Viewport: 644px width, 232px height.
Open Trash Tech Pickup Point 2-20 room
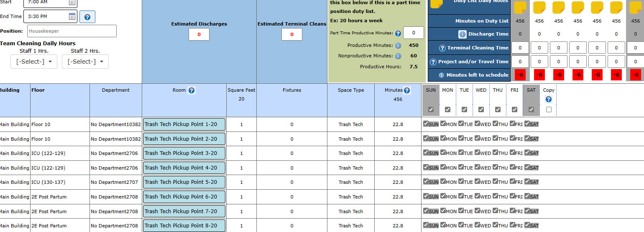[x=184, y=139]
